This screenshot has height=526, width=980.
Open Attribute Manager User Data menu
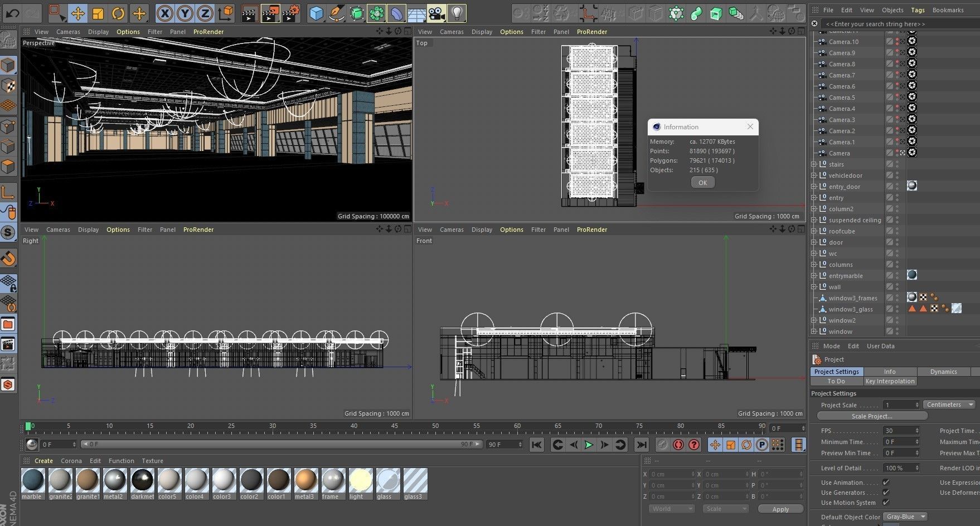[880, 346]
